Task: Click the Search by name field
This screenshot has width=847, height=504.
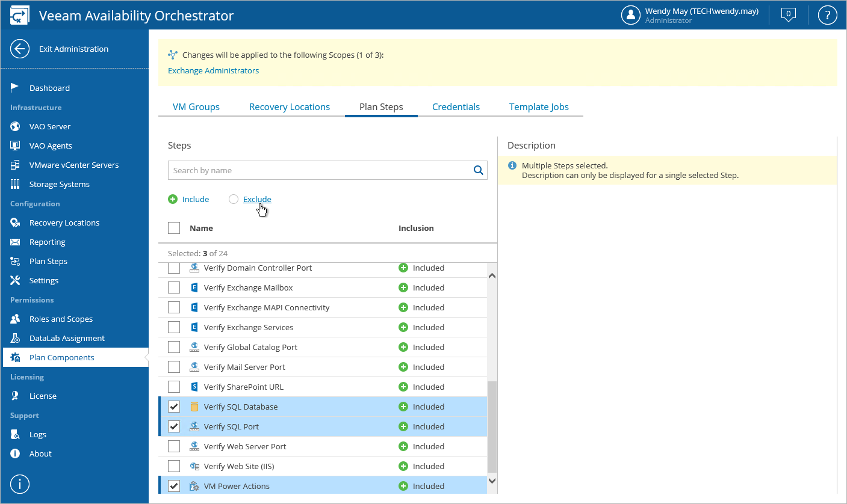Action: pyautogui.click(x=319, y=170)
